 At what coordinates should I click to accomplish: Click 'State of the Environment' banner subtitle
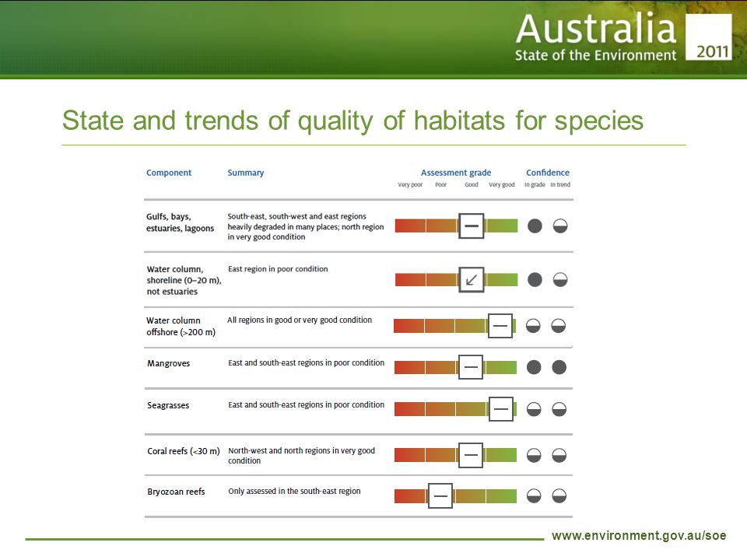point(595,56)
